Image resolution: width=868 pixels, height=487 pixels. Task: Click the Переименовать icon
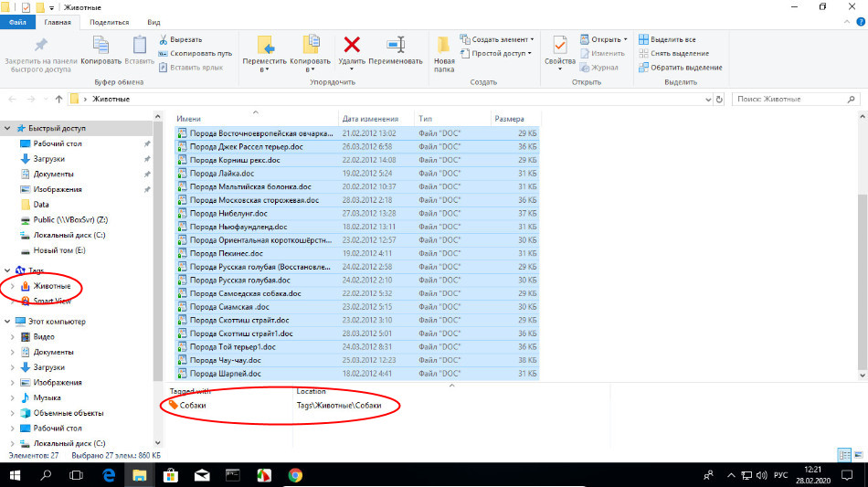pos(396,44)
